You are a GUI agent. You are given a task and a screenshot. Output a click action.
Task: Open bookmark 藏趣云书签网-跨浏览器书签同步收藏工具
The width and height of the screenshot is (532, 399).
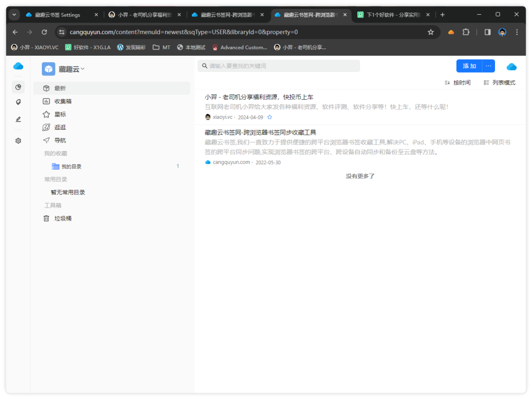(x=260, y=133)
